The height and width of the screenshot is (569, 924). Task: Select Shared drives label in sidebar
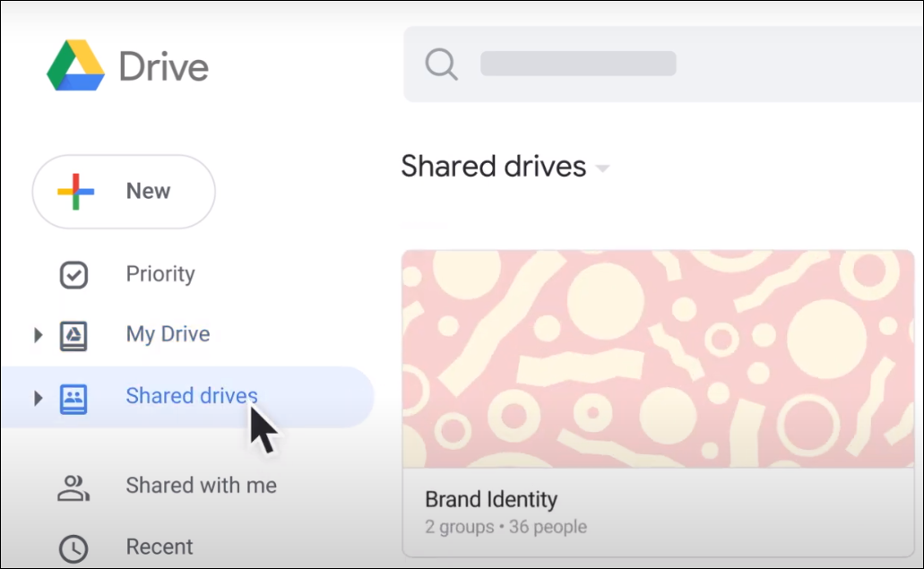pyautogui.click(x=192, y=396)
